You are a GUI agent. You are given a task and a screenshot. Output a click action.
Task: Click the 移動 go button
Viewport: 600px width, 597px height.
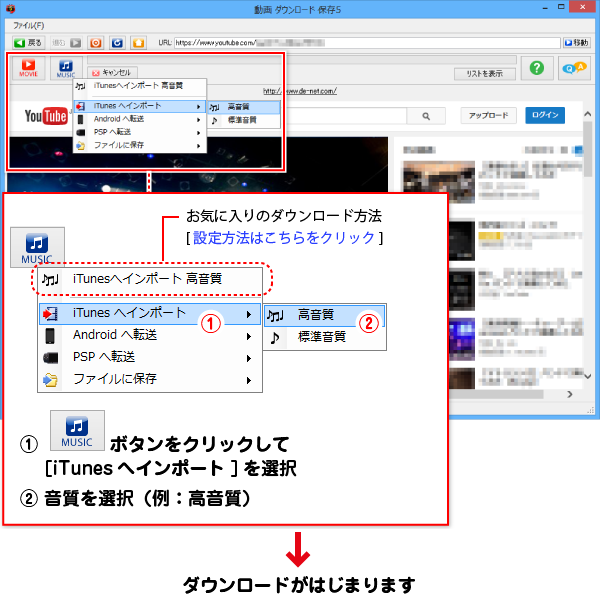(x=577, y=42)
